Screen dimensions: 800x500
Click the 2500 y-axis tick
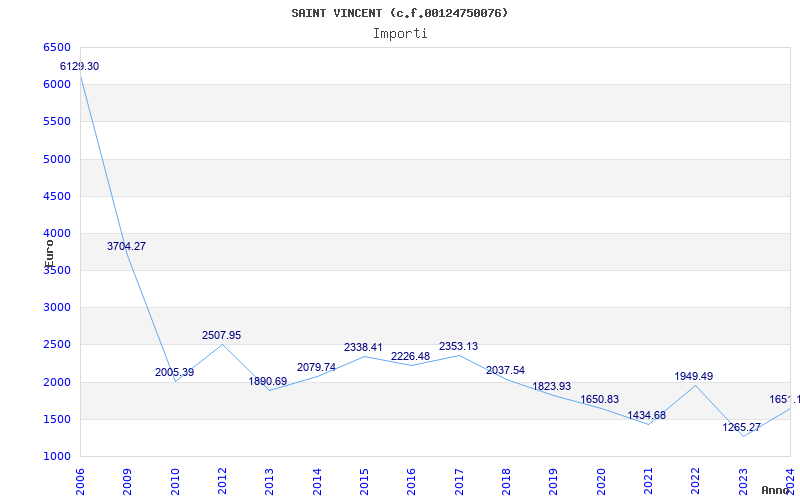[x=57, y=344]
